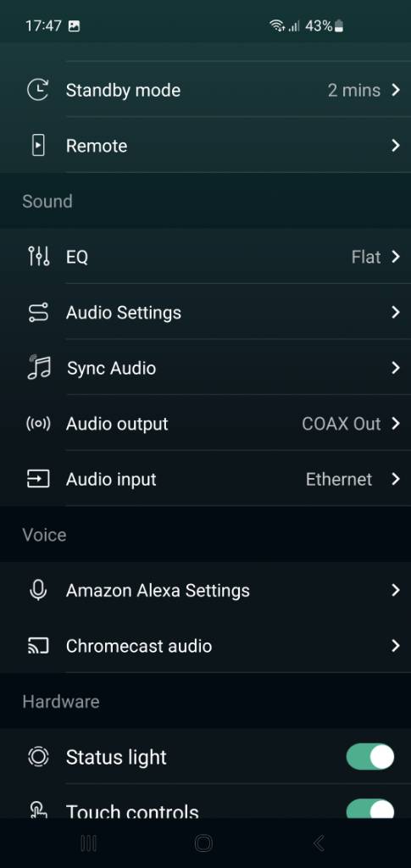
Task: Open Chromecast audio entry
Action: point(205,645)
